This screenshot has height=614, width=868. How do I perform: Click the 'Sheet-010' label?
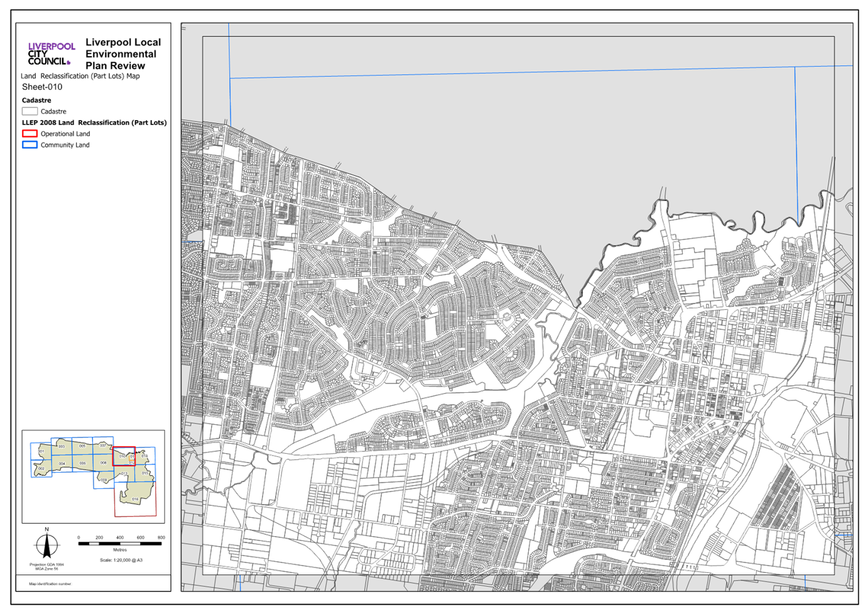click(42, 87)
